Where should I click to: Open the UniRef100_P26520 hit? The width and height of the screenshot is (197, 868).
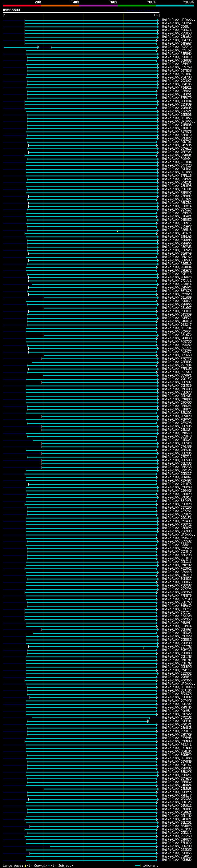coord(177,250)
